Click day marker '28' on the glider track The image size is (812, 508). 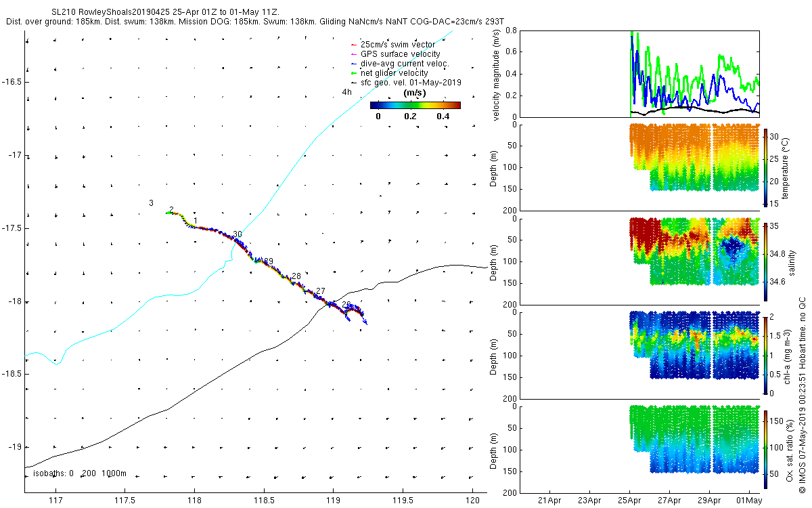(x=296, y=276)
